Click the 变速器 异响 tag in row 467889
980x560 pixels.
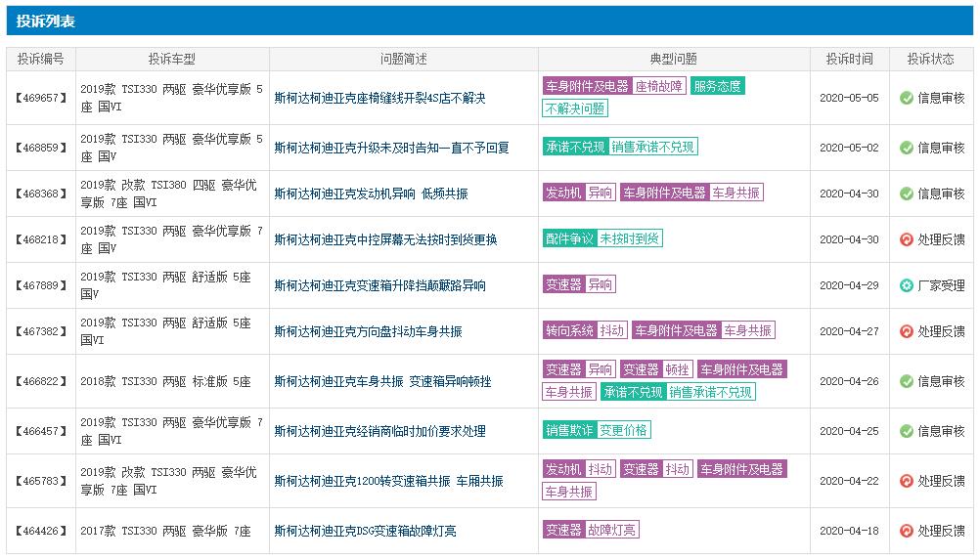click(579, 284)
